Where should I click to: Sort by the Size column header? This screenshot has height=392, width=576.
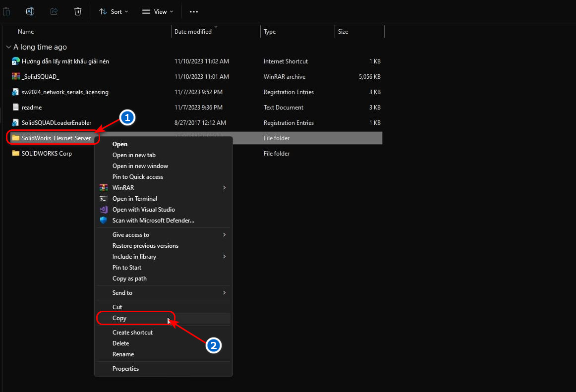click(343, 32)
